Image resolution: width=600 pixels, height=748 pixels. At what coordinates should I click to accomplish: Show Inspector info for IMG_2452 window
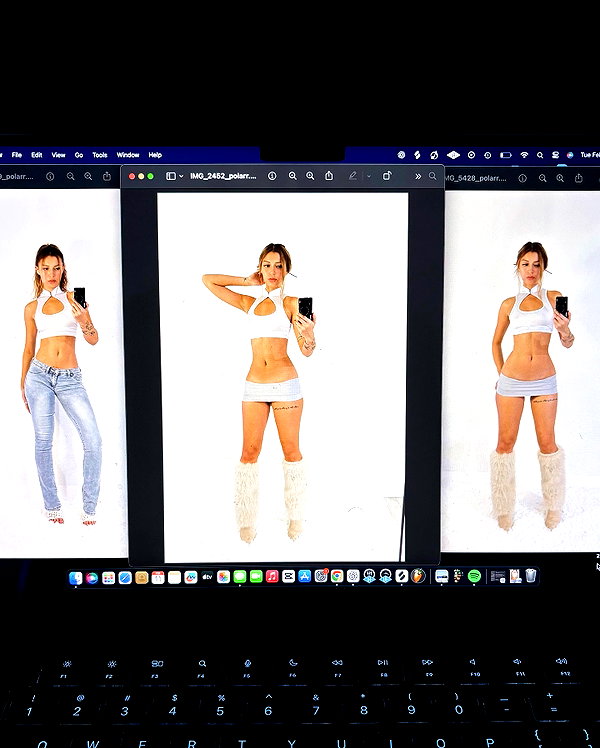[272, 176]
